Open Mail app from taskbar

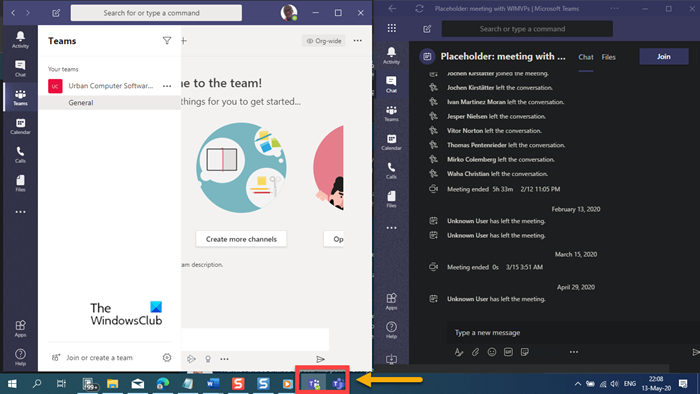point(138,383)
